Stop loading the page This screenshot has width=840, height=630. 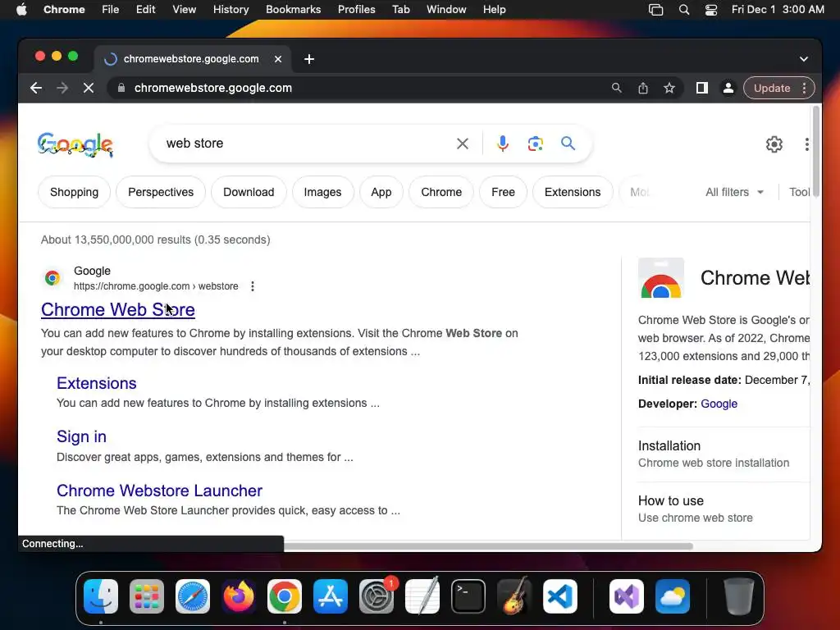89,88
